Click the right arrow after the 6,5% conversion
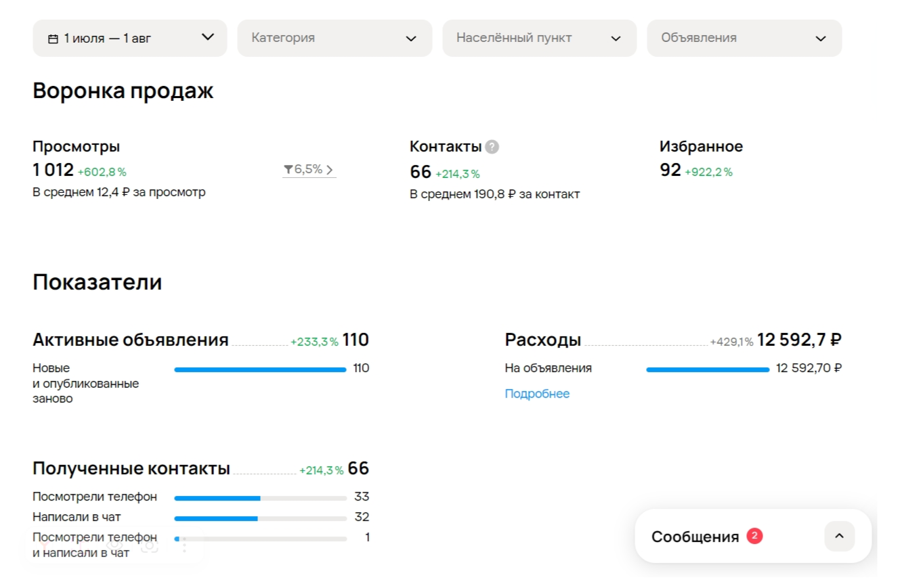The image size is (900, 588). click(330, 170)
